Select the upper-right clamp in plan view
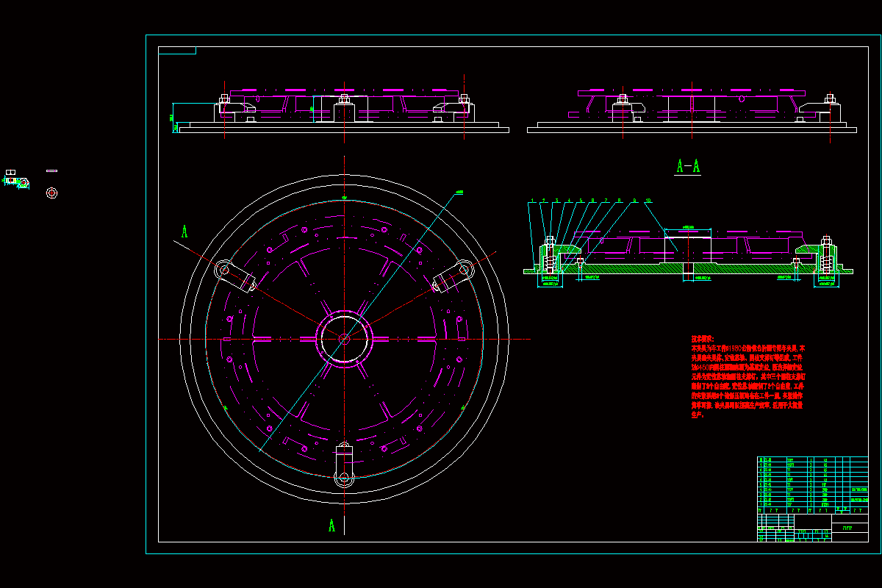The height and width of the screenshot is (588, 882). [x=452, y=276]
